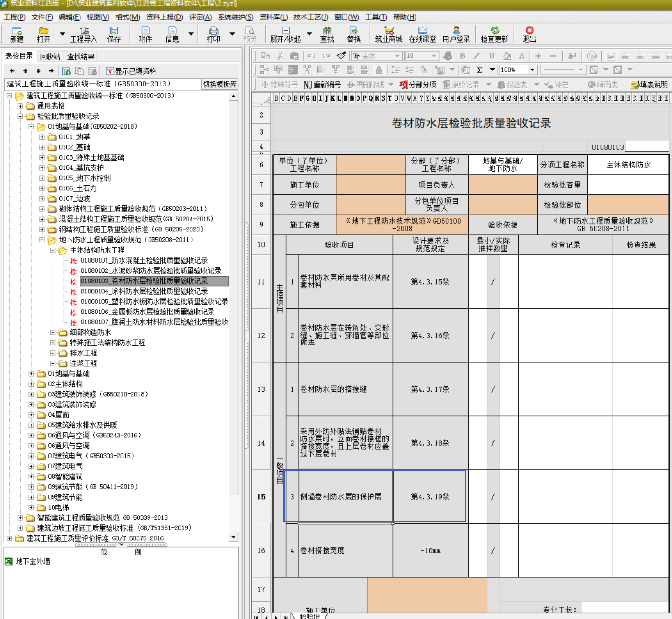672x619 pixels.
Task: Open dropdown arrow beside 打开
Action: (62, 34)
